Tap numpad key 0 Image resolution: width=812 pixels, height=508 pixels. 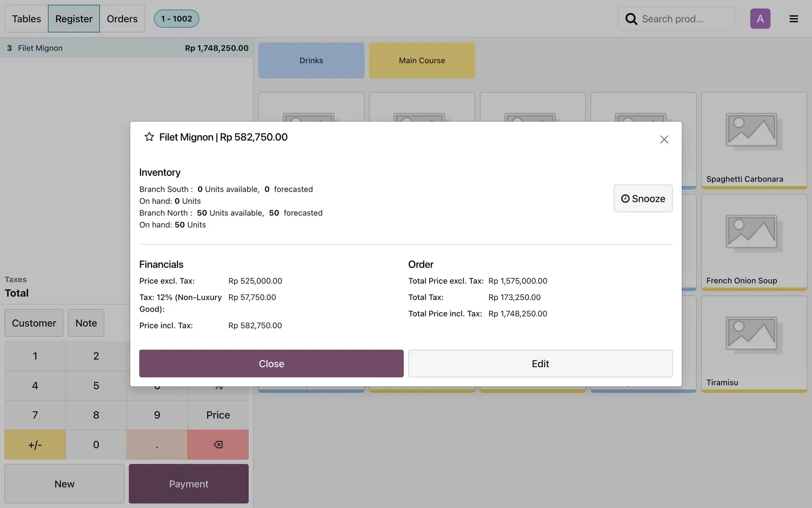(96, 444)
